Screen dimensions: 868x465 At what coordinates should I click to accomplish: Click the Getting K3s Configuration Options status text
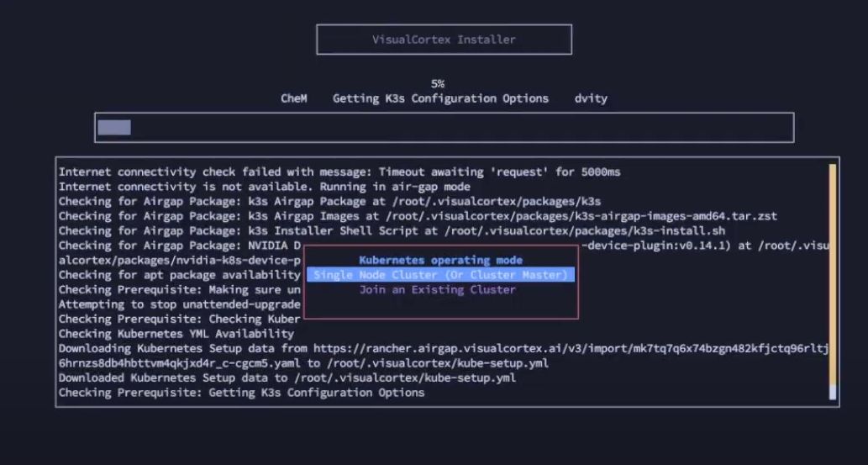tap(440, 98)
